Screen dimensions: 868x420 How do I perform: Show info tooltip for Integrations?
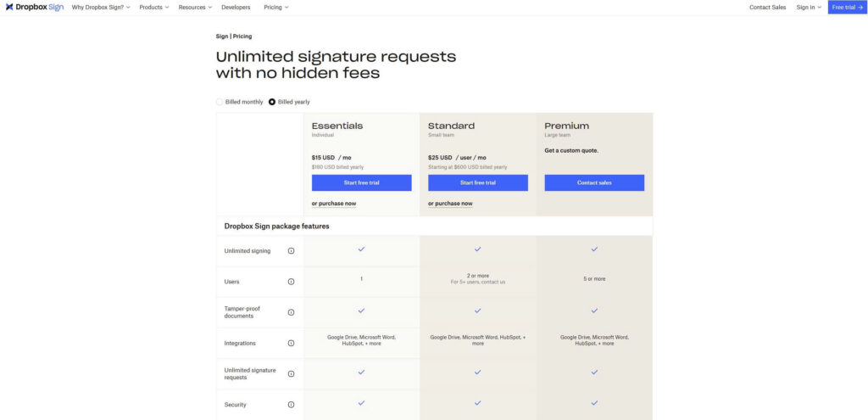point(291,343)
